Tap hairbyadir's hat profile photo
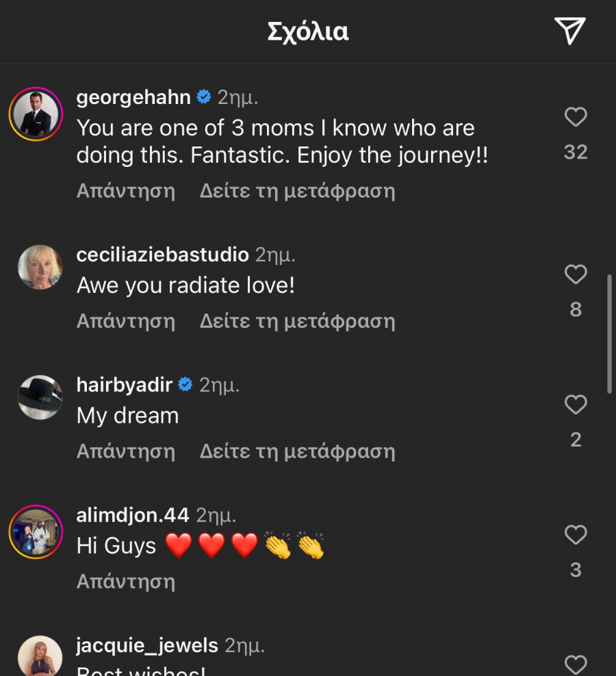Viewport: 616px width, 676px height. click(x=40, y=397)
